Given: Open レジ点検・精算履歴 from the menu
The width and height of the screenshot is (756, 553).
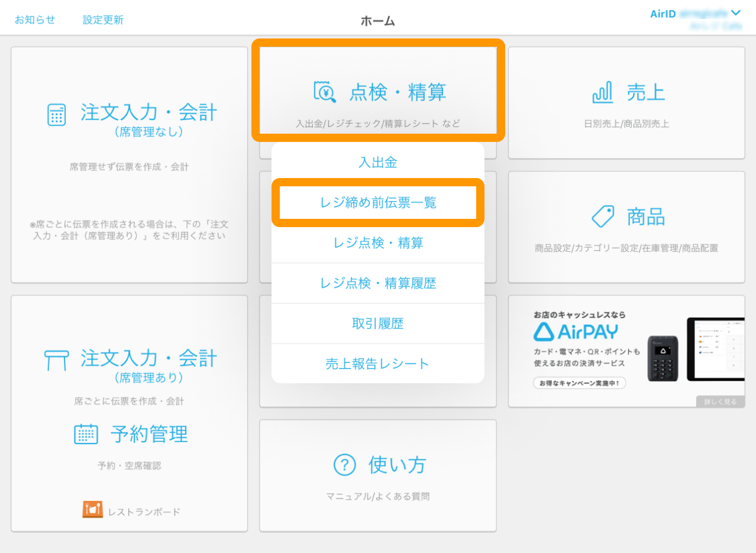Looking at the screenshot, I should click(378, 283).
